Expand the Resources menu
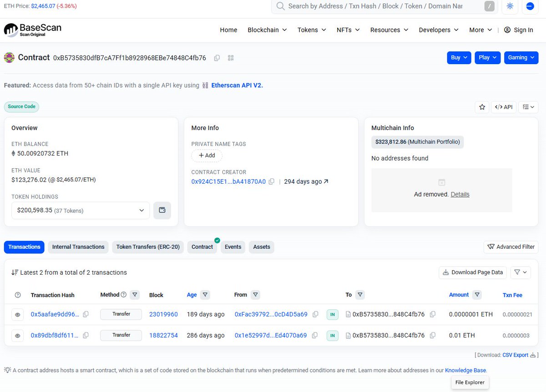This screenshot has height=392, width=546. click(x=389, y=30)
